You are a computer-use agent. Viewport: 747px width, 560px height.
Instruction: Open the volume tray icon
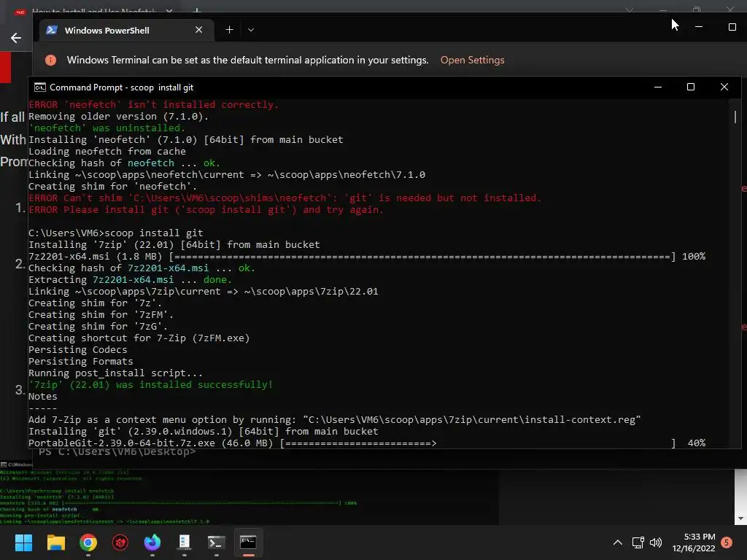[x=656, y=542]
